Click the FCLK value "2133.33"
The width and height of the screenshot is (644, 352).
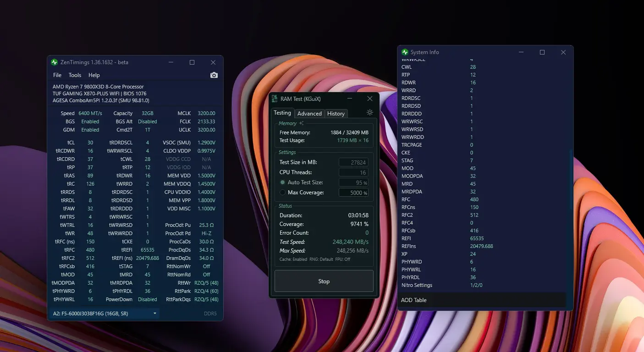(x=206, y=121)
